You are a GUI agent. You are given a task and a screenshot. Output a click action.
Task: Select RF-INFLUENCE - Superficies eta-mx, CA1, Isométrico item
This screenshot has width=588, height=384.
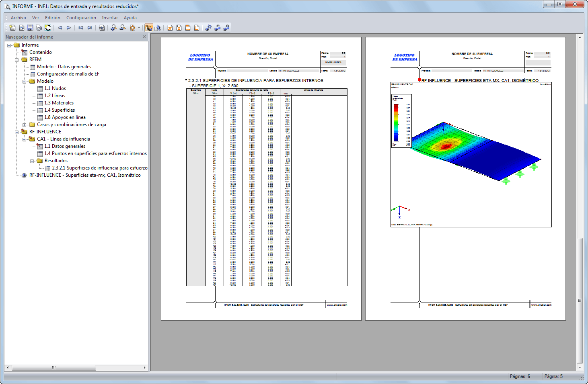coord(85,175)
